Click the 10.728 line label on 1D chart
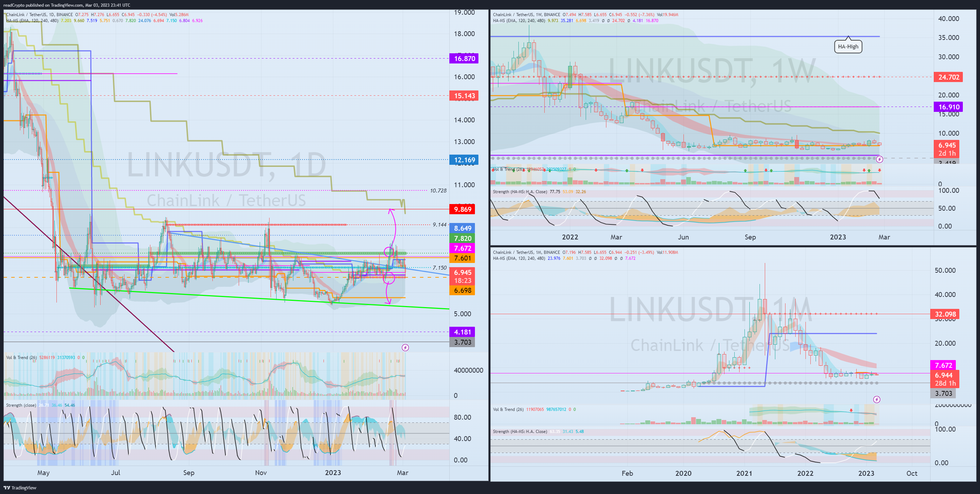The image size is (980, 494). point(438,190)
